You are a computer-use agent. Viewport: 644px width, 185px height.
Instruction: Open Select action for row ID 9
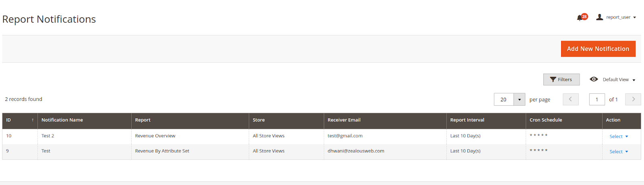[619, 152]
